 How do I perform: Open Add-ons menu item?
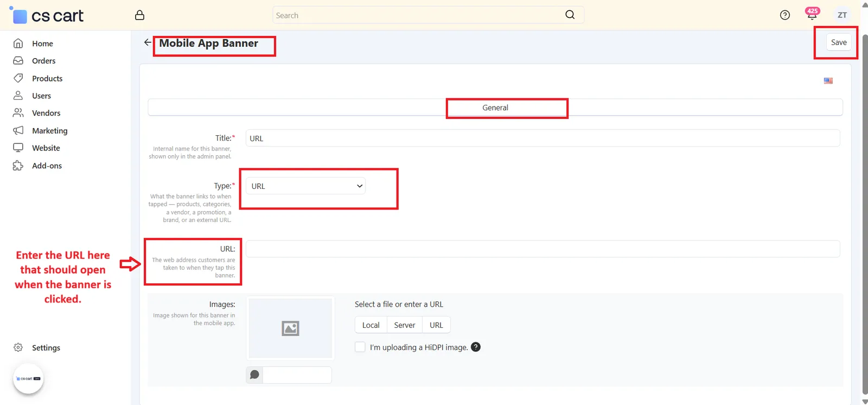tap(47, 166)
